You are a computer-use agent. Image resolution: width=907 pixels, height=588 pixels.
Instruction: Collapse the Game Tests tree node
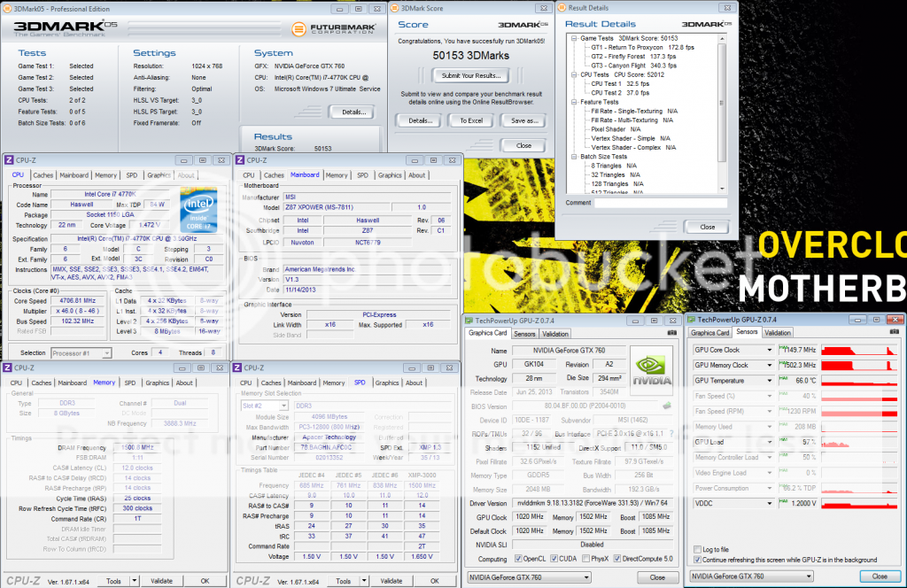[x=574, y=39]
